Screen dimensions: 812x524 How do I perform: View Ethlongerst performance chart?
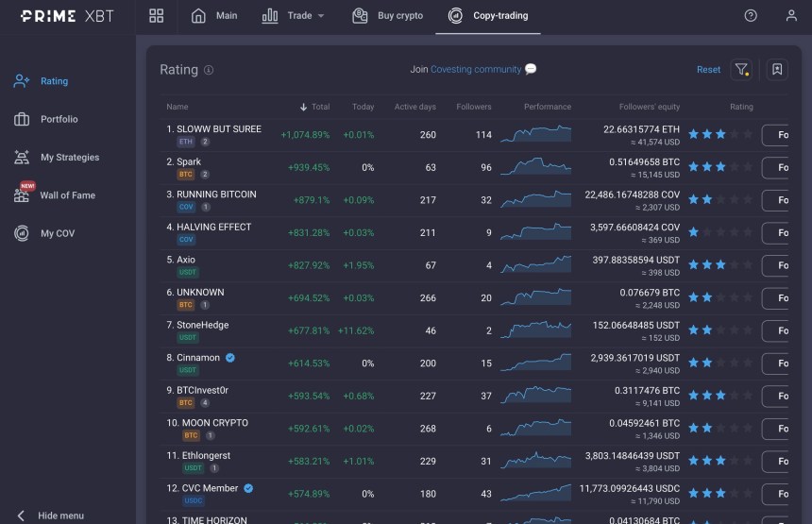535,460
